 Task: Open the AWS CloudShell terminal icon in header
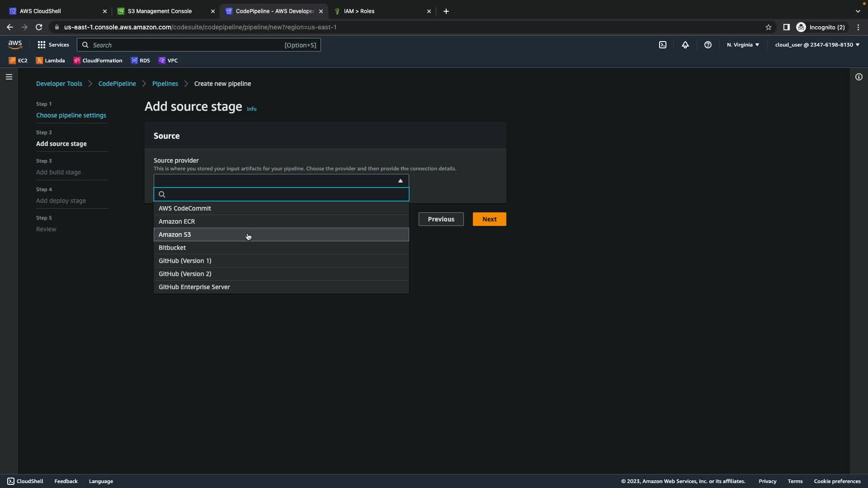[662, 45]
